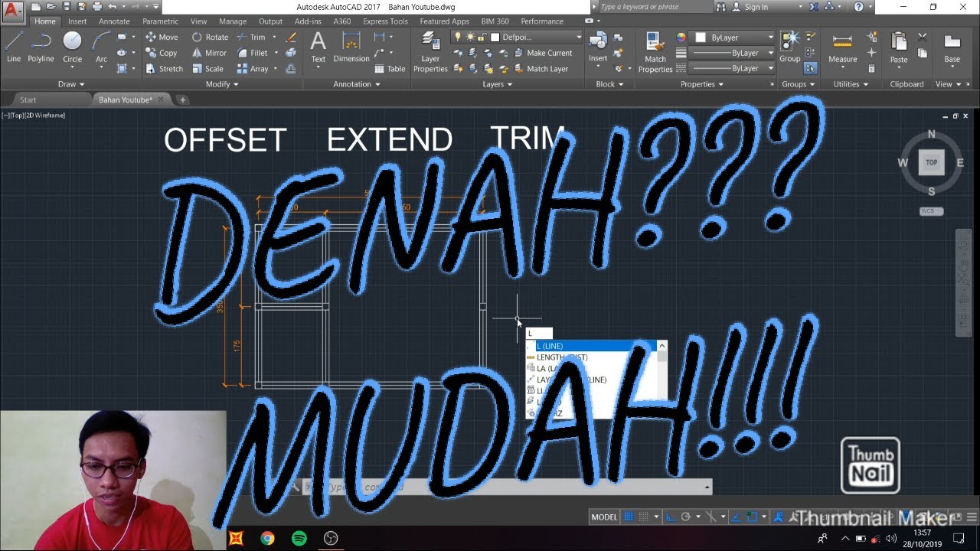Insert a Table
The image size is (980, 551).
[390, 69]
